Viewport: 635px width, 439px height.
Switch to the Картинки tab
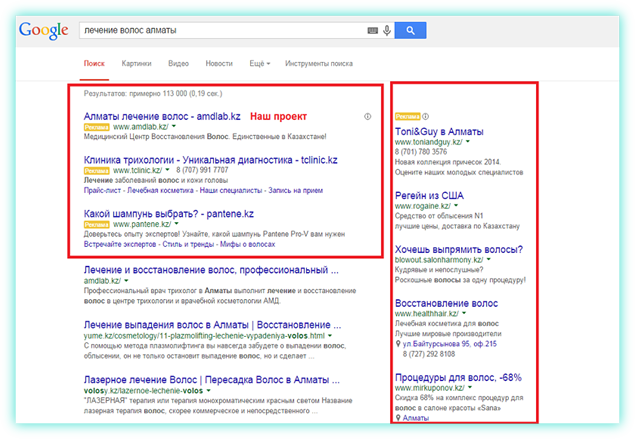[x=136, y=64]
